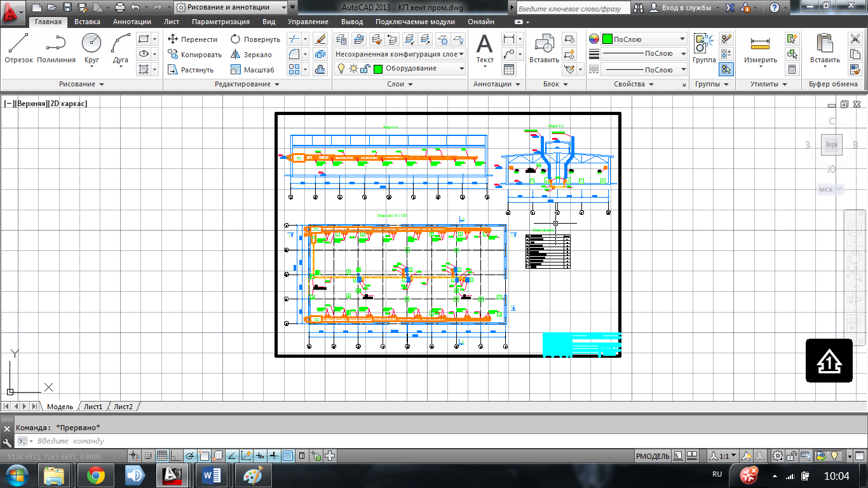Screen dimensions: 868x488
Task: Open the Аннотации ribbon tab
Action: [132, 22]
